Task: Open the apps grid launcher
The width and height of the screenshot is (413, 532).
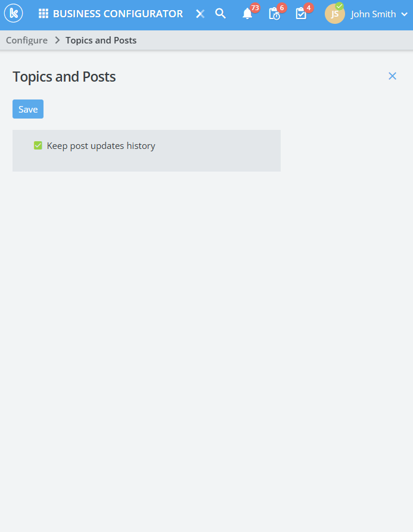Action: [x=44, y=14]
